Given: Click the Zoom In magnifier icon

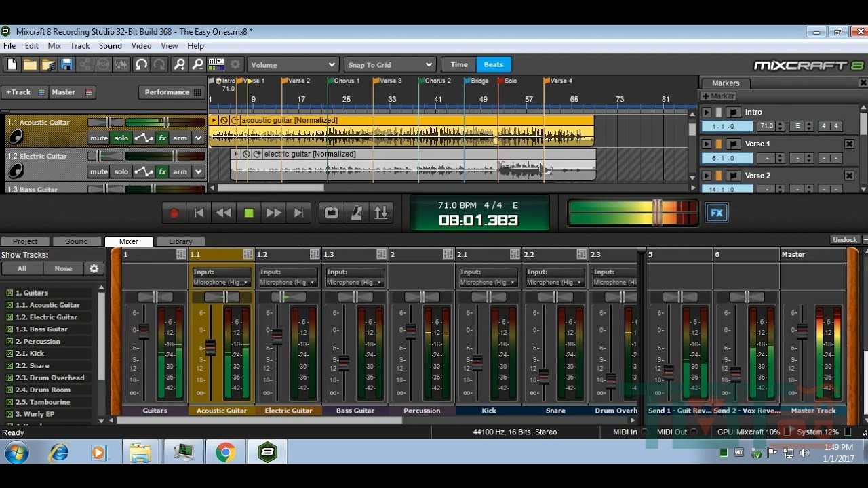Looking at the screenshot, I should (x=179, y=65).
